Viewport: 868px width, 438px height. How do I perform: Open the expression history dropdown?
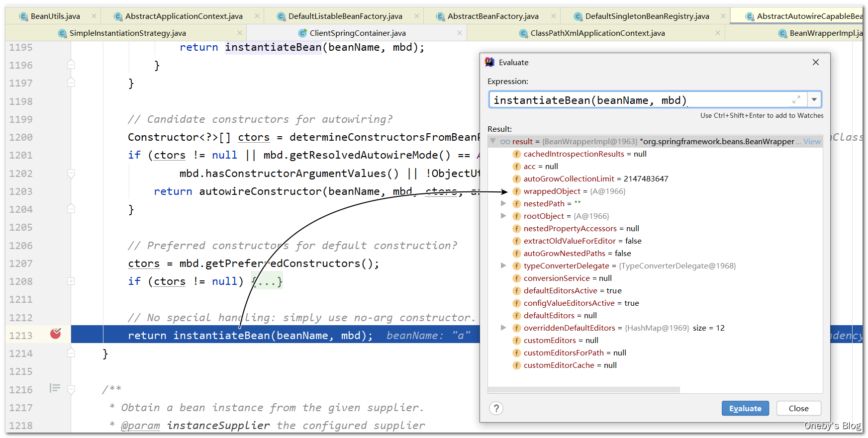tap(814, 99)
